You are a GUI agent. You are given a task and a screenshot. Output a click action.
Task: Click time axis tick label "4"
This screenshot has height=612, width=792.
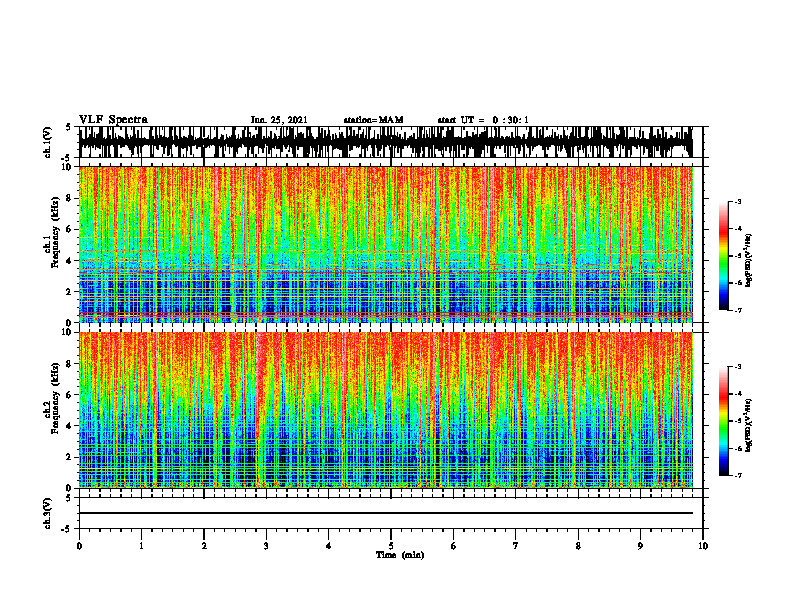pyautogui.click(x=329, y=546)
